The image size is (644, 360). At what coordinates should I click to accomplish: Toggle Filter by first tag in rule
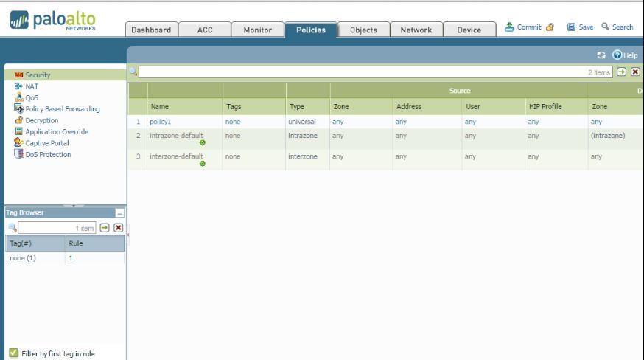pos(13,353)
